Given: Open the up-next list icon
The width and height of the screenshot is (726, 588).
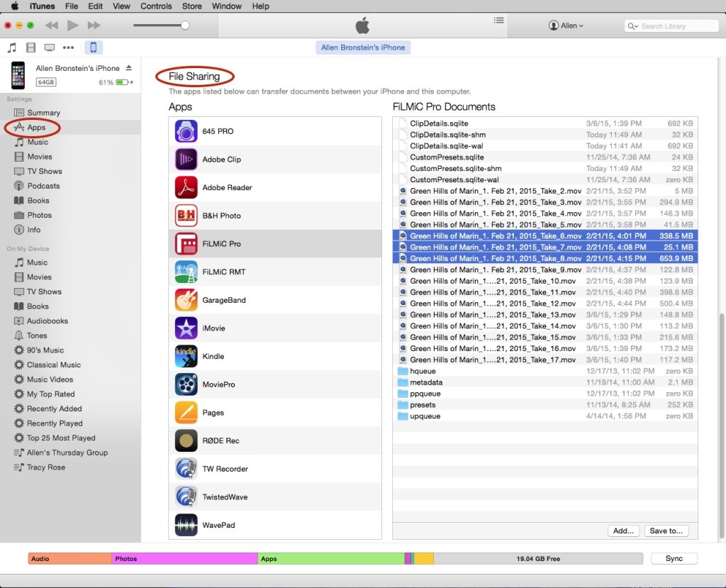Looking at the screenshot, I should pyautogui.click(x=498, y=21).
